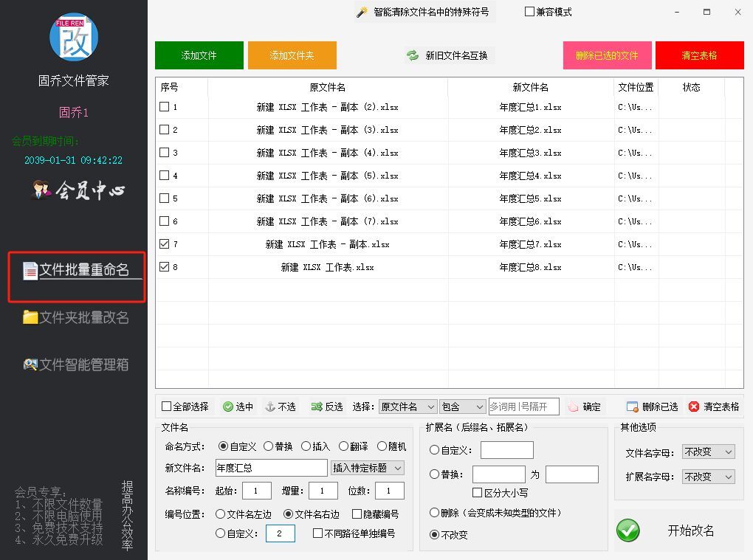
Task: Click the 起始 number field
Action: (x=257, y=491)
